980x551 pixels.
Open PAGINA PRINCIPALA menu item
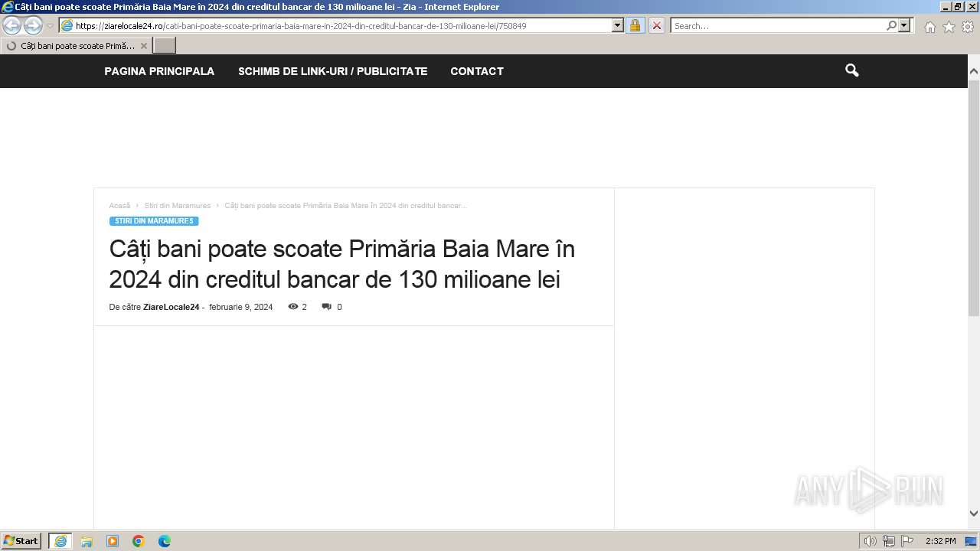click(x=159, y=71)
